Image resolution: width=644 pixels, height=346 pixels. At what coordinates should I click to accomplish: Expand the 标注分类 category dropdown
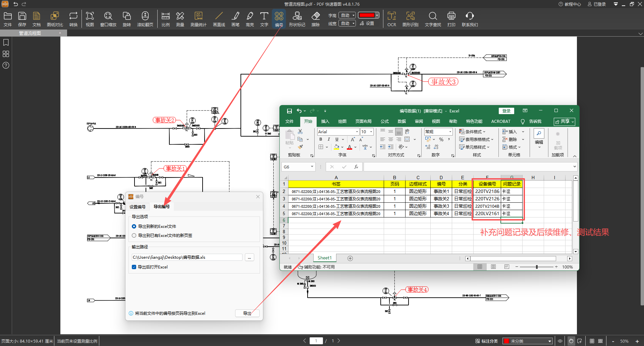(528, 341)
